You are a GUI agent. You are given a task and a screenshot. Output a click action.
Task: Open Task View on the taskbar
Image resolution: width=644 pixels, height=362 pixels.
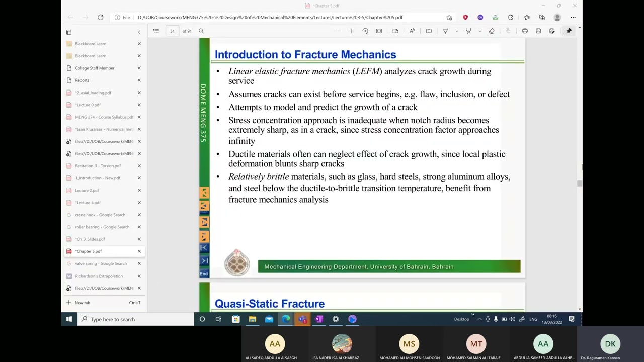click(218, 319)
